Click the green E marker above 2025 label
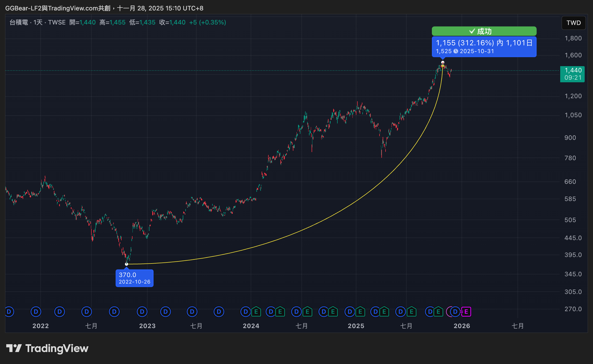This screenshot has width=593, height=364. click(360, 312)
